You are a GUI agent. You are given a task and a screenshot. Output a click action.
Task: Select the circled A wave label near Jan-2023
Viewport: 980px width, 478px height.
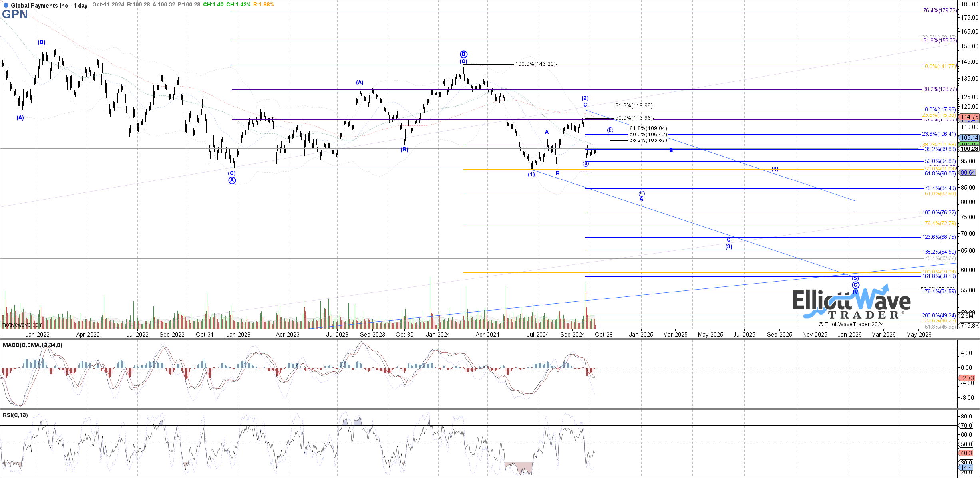[x=232, y=180]
